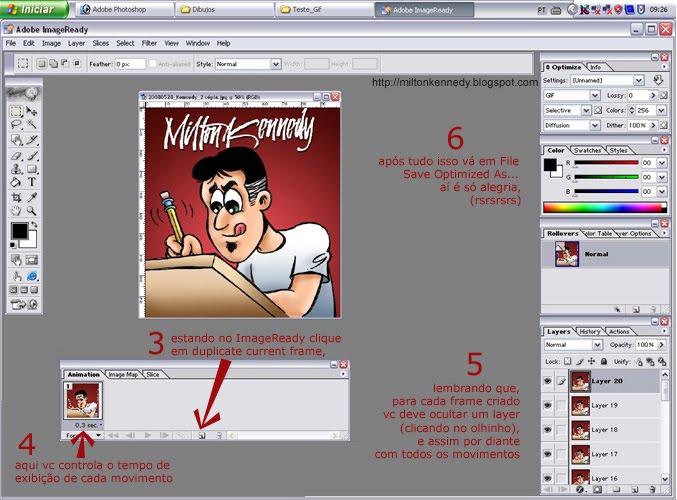The width and height of the screenshot is (677, 500).
Task: Switch to the Swatches tab
Action: tap(587, 150)
